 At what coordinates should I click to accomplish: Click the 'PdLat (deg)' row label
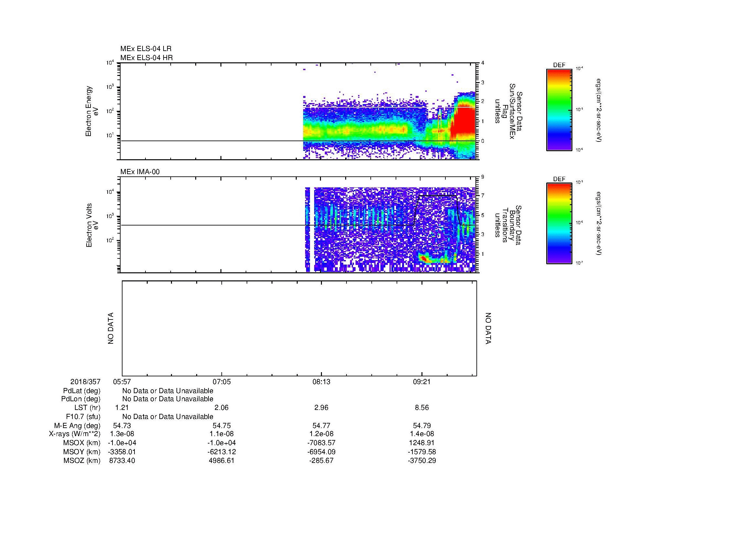(82, 391)
